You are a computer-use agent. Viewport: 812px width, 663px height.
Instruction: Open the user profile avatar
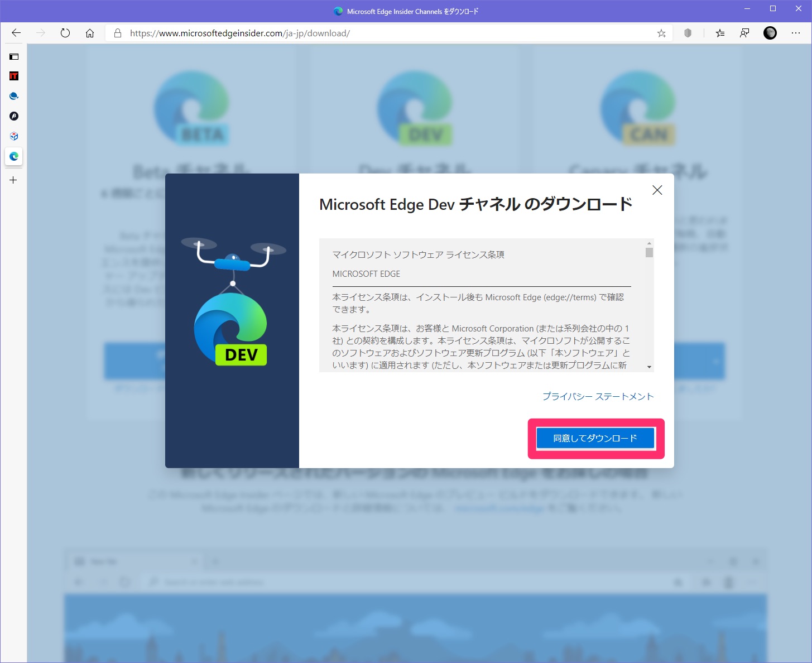pos(770,33)
